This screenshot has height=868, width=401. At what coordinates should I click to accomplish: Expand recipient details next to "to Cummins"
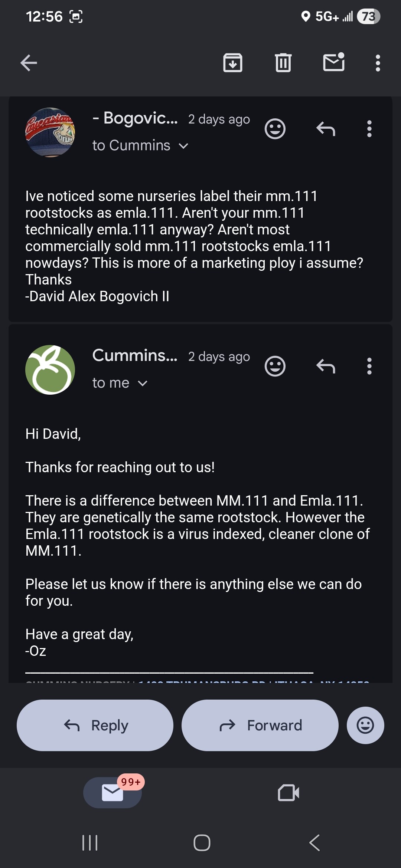point(183,146)
